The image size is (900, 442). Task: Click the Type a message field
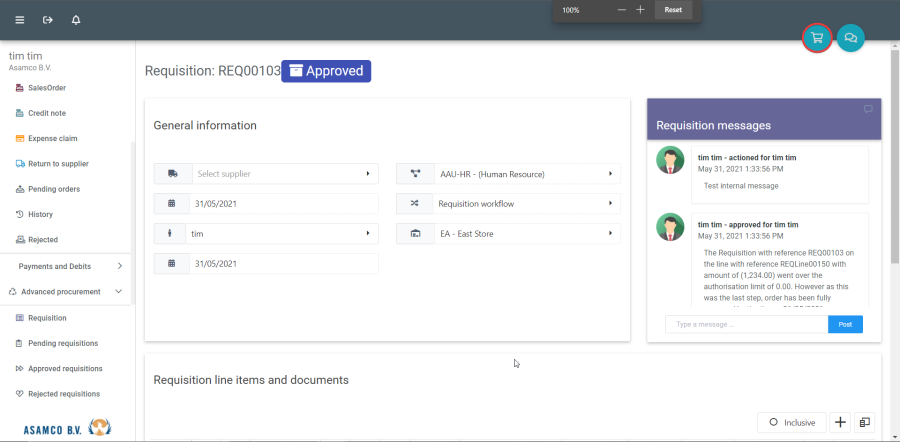pos(746,324)
